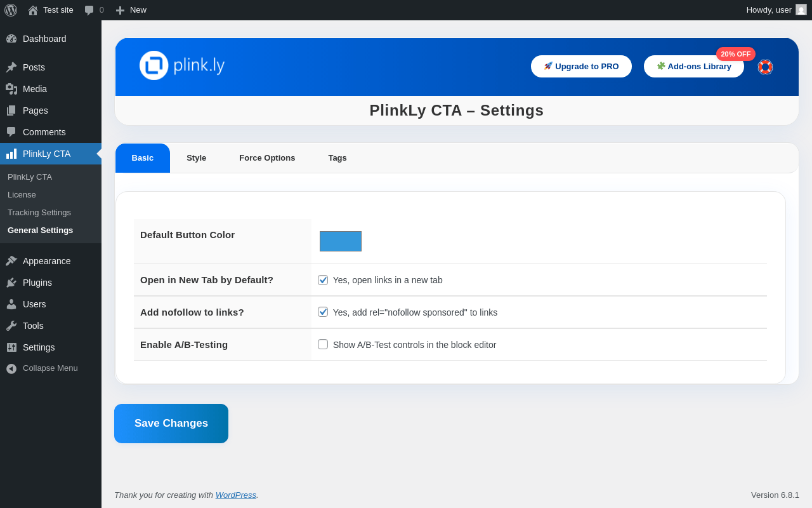
Task: Click the Version 6.8.1 text
Action: tap(775, 495)
